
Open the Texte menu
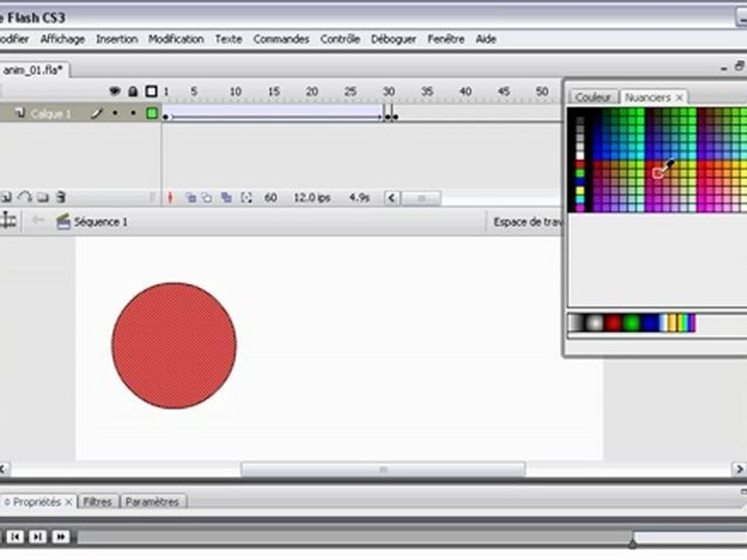pyautogui.click(x=229, y=39)
